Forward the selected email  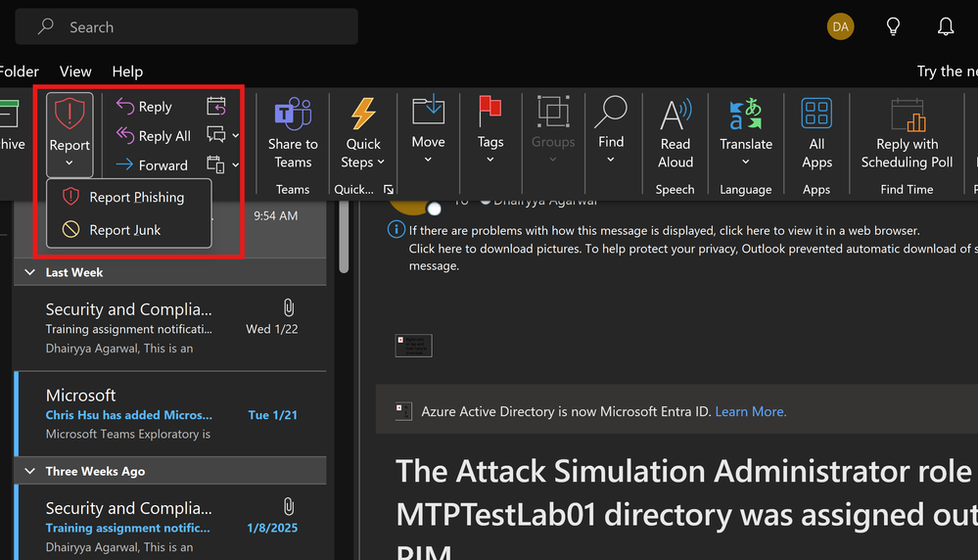pyautogui.click(x=152, y=165)
